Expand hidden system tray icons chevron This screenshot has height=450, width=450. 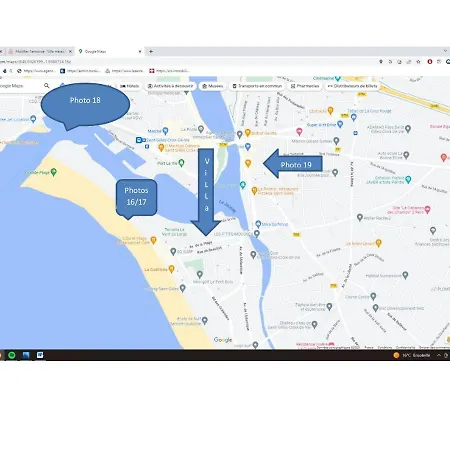439,355
